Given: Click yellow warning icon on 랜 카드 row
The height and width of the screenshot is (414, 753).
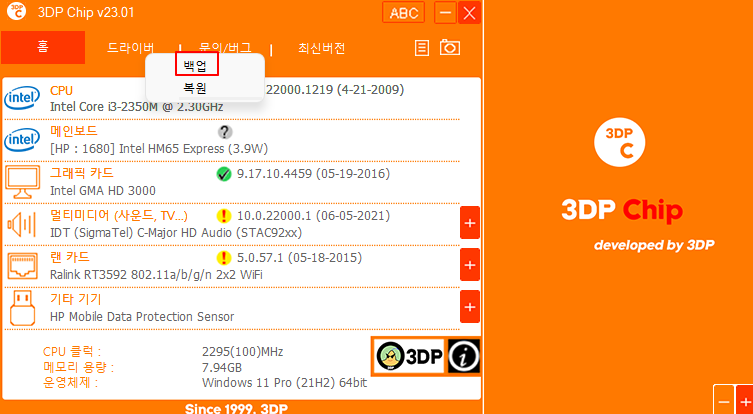Looking at the screenshot, I should (224, 258).
